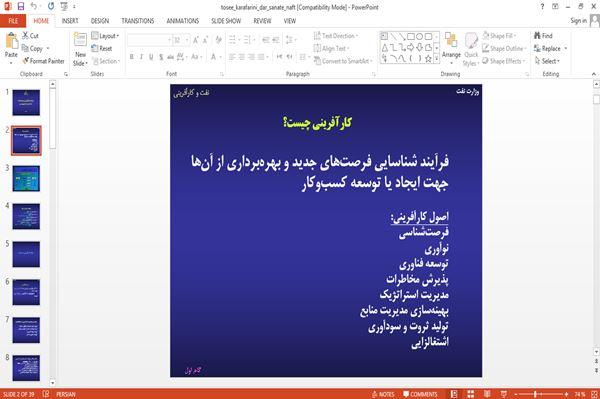Expand Align Text options
Screen dimensions: 600x399
coord(331,49)
